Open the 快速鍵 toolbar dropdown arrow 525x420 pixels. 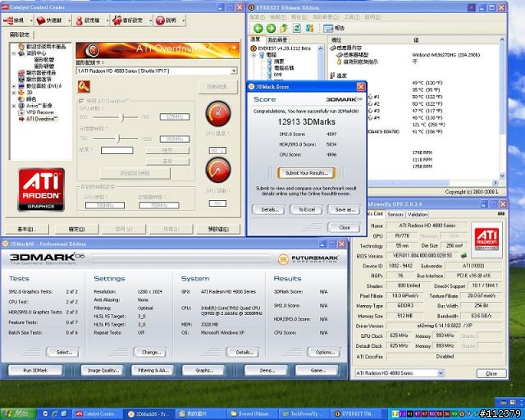(69, 21)
